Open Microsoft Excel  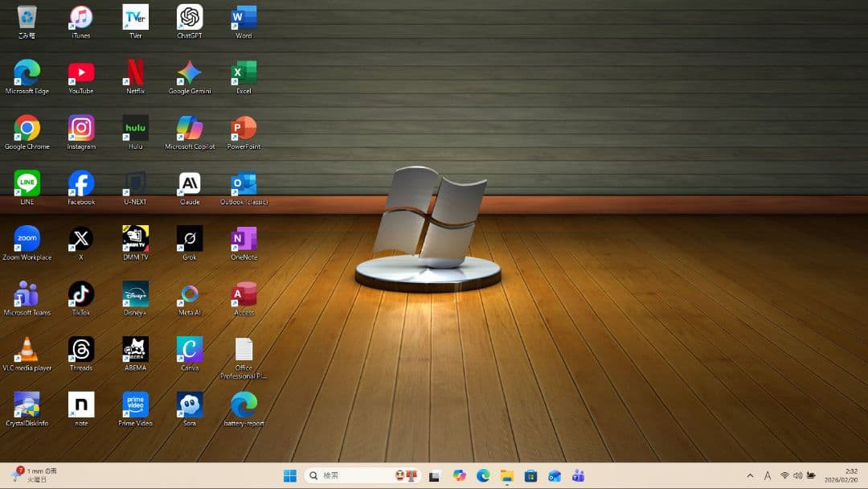[243, 72]
